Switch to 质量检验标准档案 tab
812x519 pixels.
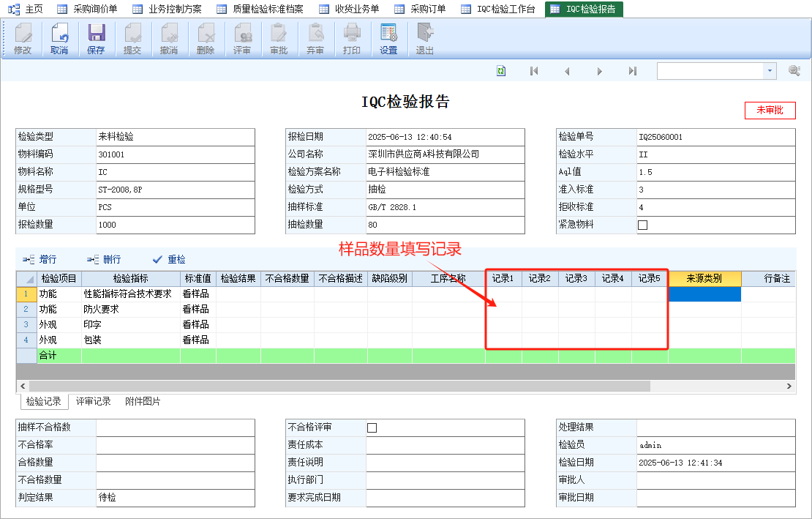(x=260, y=9)
